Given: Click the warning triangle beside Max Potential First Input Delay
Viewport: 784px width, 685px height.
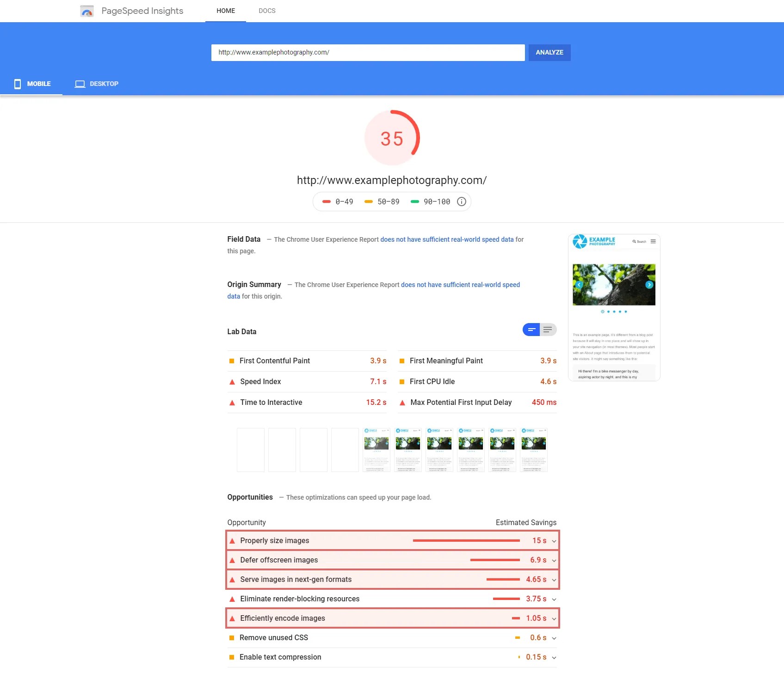Looking at the screenshot, I should click(x=401, y=402).
